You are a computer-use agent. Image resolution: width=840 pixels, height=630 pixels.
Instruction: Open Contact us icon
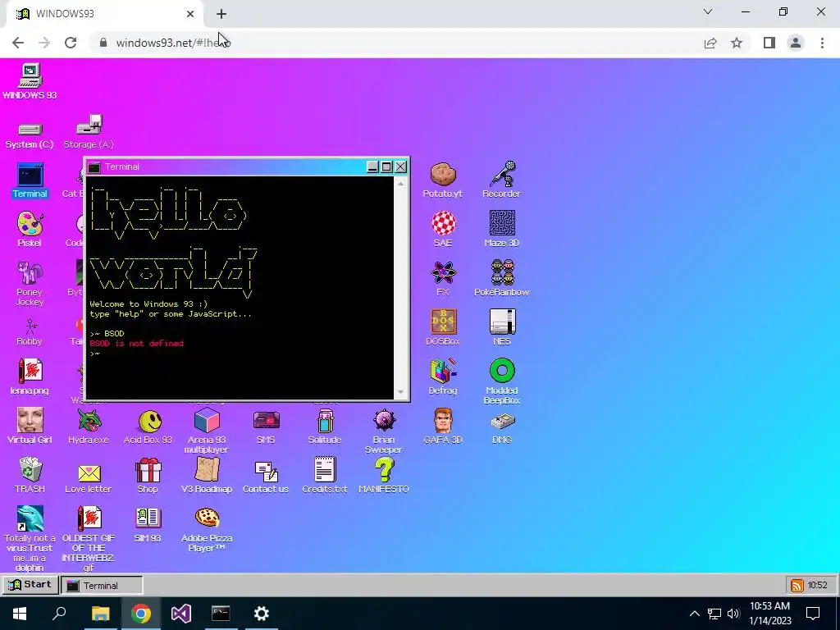coord(267,472)
